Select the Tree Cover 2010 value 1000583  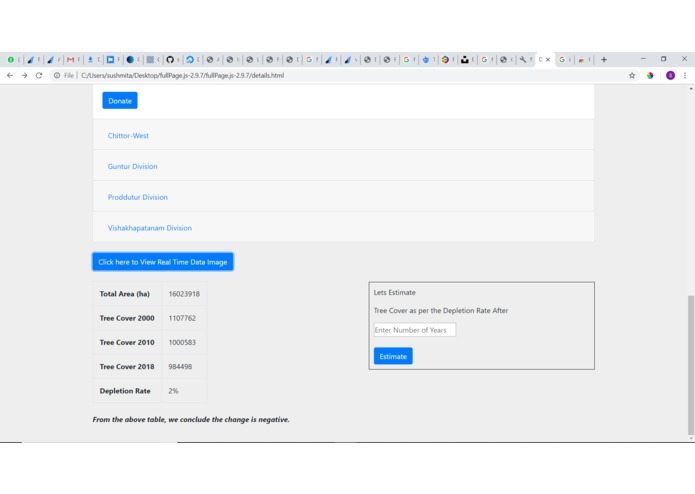click(x=182, y=342)
